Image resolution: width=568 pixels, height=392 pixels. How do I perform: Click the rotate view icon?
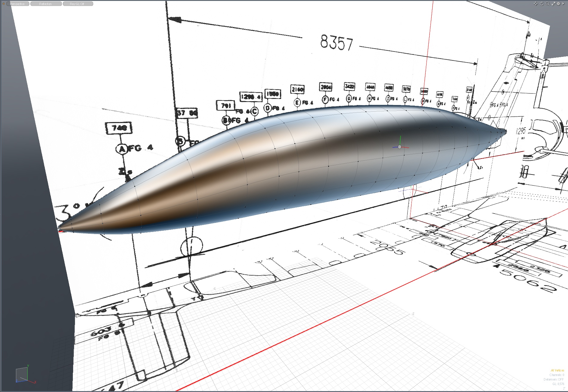542,4
